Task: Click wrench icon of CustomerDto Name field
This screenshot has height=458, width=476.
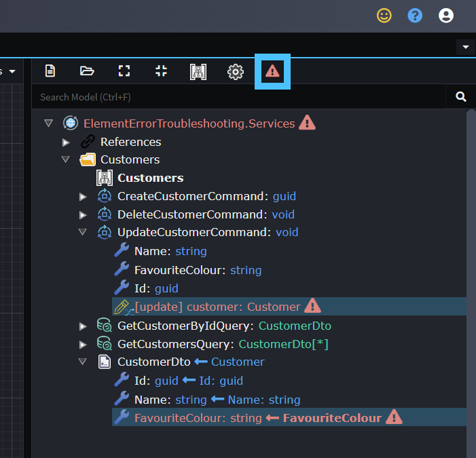Action: coord(122,398)
